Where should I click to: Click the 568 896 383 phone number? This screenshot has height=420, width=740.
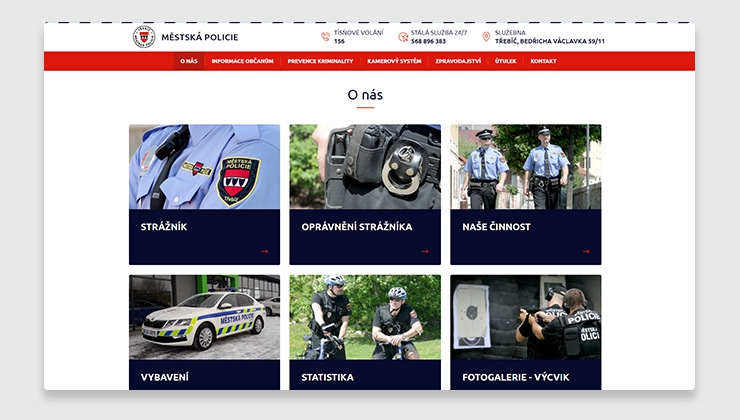(x=428, y=42)
